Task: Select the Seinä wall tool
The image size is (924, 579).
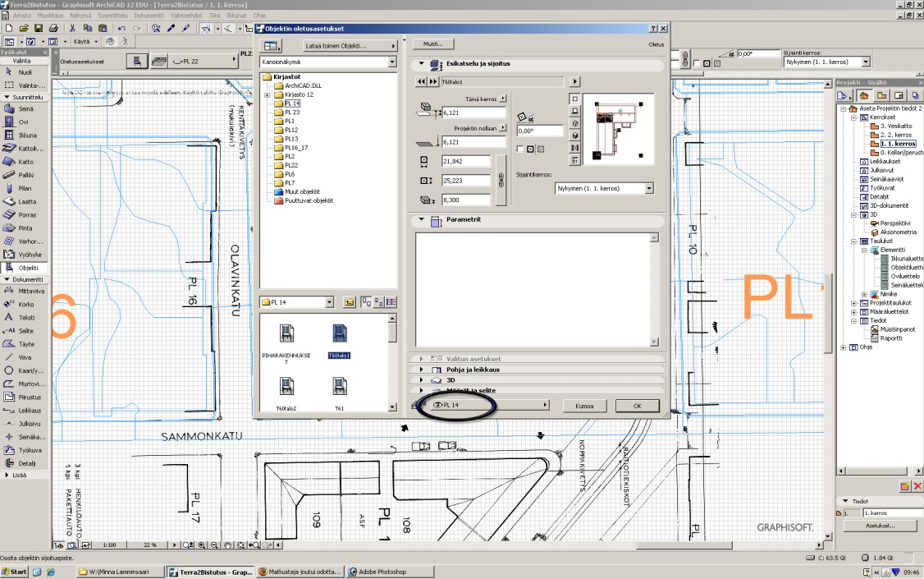Action: point(24,109)
